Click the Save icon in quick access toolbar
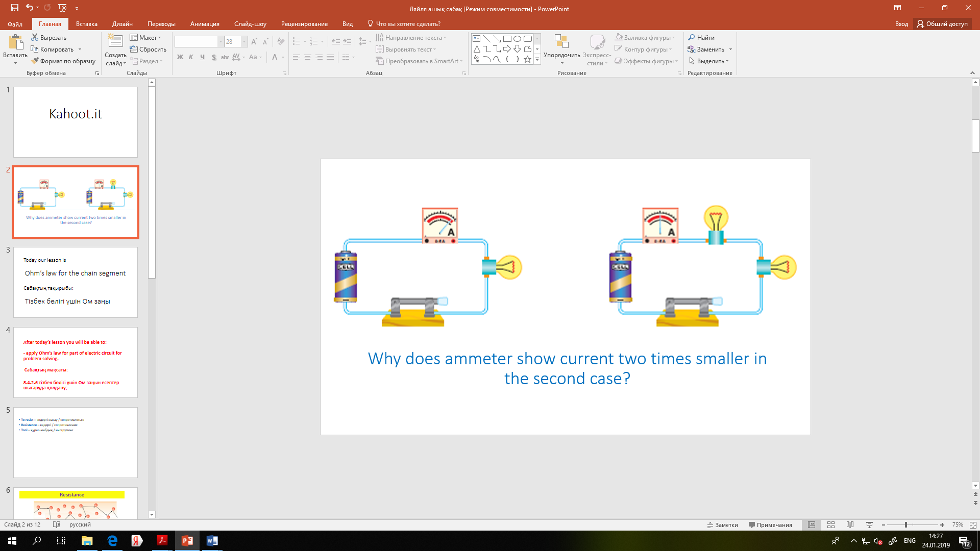980x551 pixels. click(x=15, y=8)
